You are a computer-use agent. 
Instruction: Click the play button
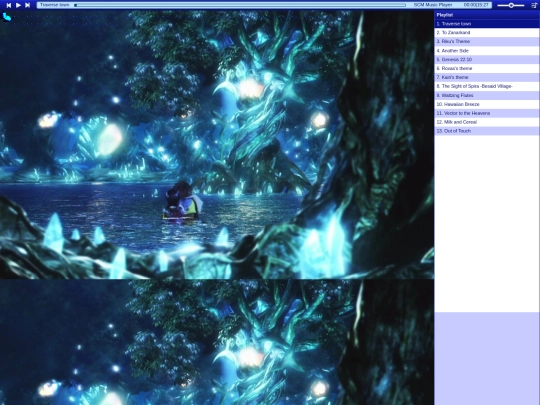[x=18, y=5]
